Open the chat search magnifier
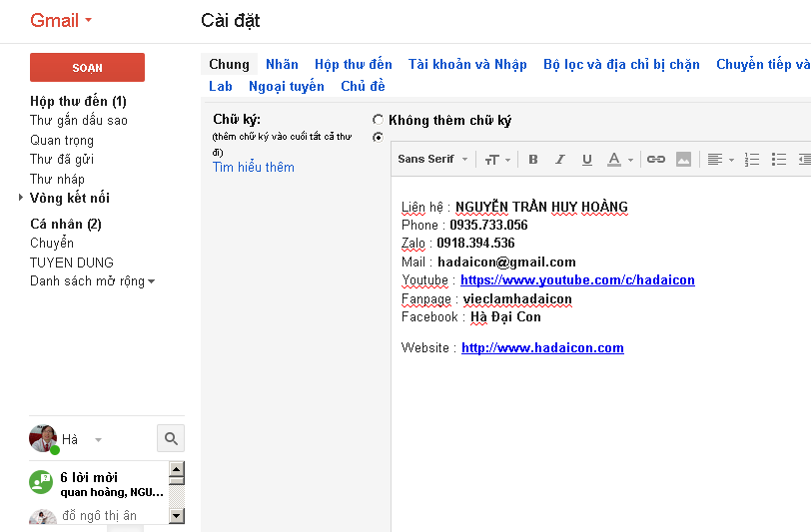This screenshot has width=811, height=532. coord(171,438)
